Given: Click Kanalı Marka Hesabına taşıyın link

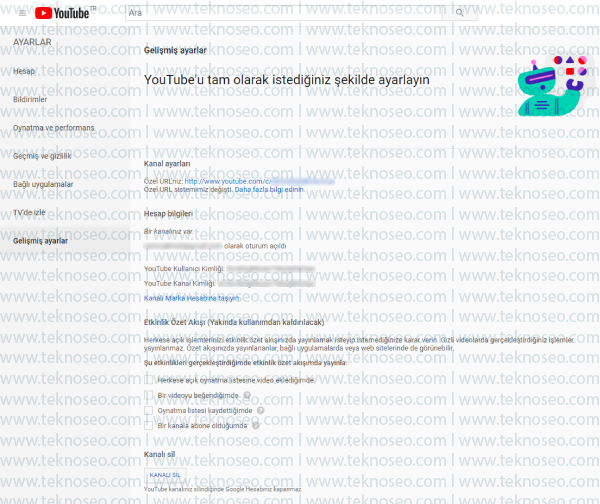Looking at the screenshot, I should click(191, 298).
